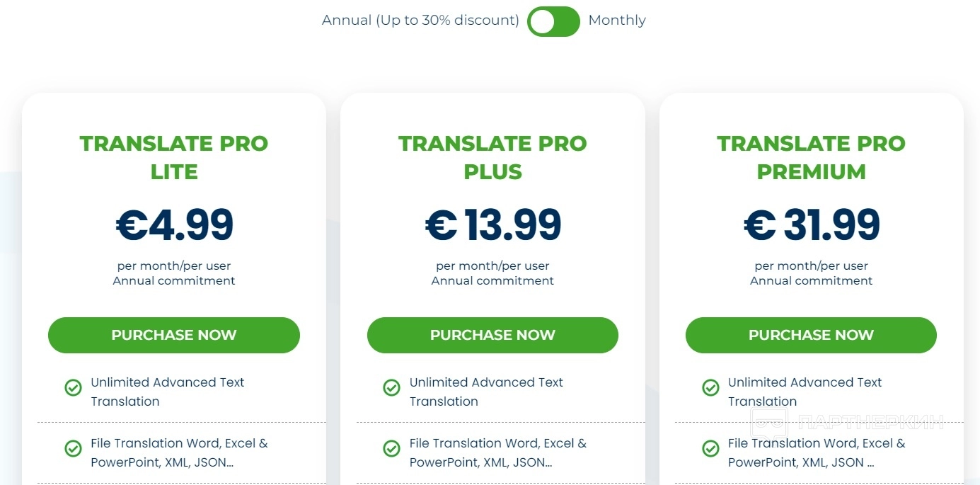
Task: Click Premium plan File Translation checkmark icon
Action: point(710,448)
